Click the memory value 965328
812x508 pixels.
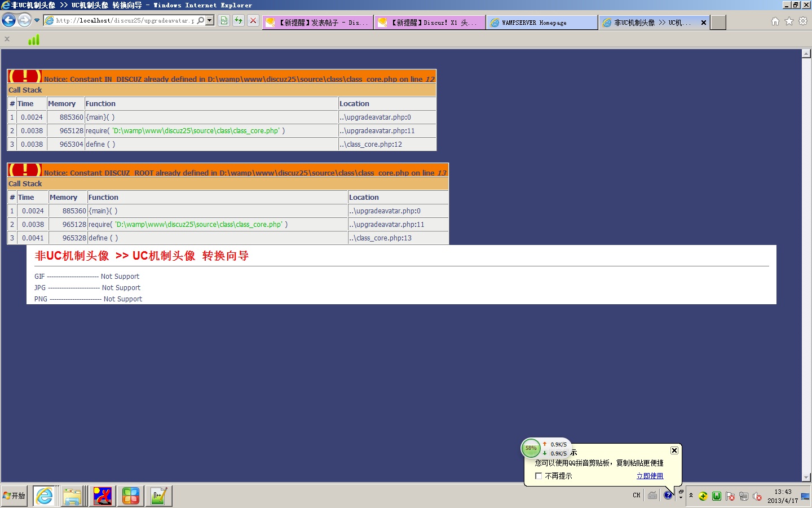click(x=74, y=238)
